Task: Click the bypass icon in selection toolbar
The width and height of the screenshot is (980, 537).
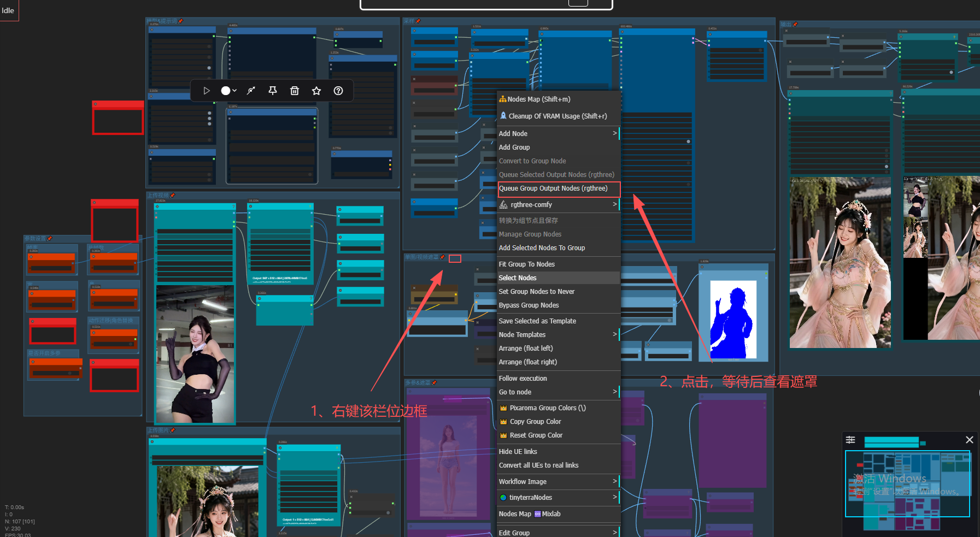Action: 251,91
